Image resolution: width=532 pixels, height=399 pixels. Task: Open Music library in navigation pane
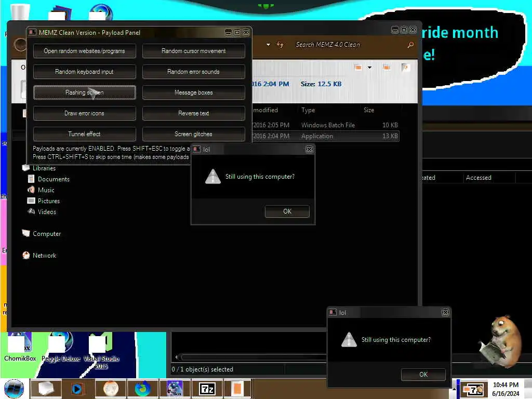46,190
